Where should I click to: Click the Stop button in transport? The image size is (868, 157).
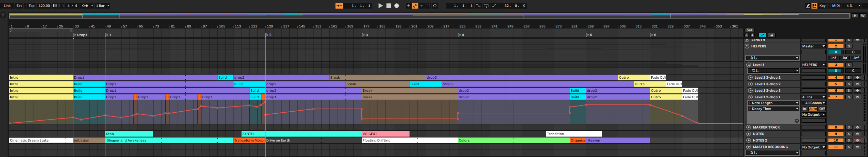389,6
